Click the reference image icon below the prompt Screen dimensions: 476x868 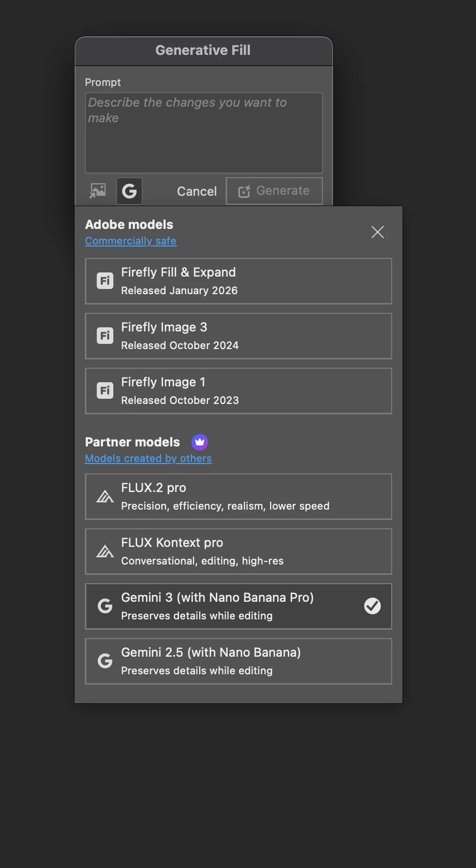point(98,191)
